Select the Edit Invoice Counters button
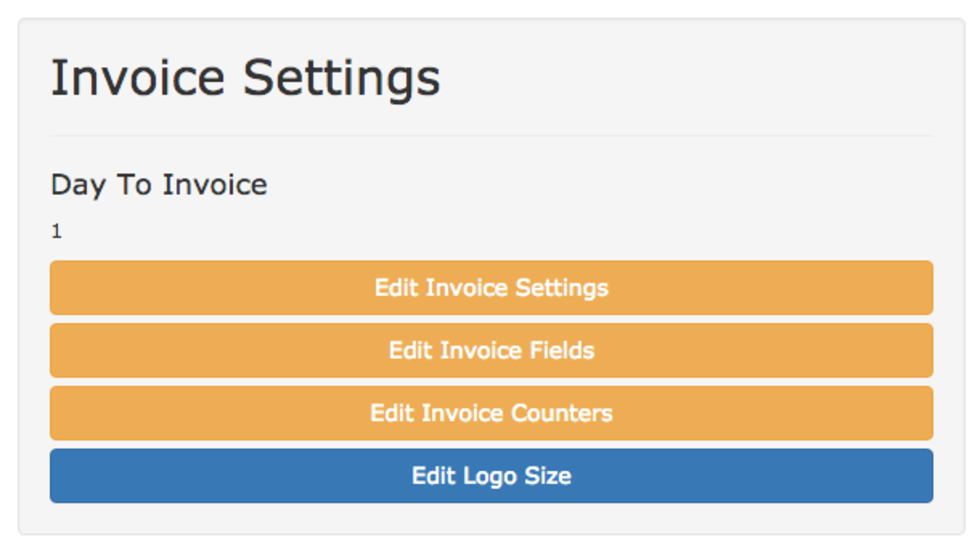Image resolution: width=980 pixels, height=553 pixels. [x=491, y=413]
